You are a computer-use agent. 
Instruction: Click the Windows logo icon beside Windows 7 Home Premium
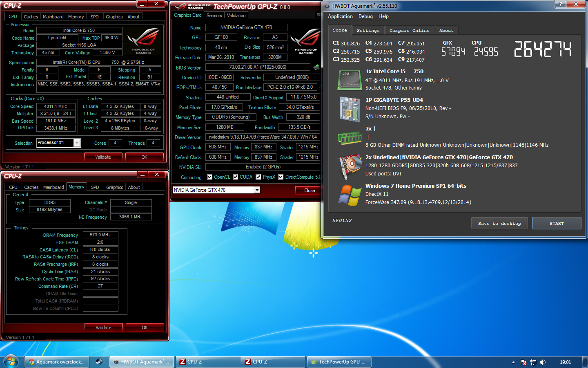point(350,195)
